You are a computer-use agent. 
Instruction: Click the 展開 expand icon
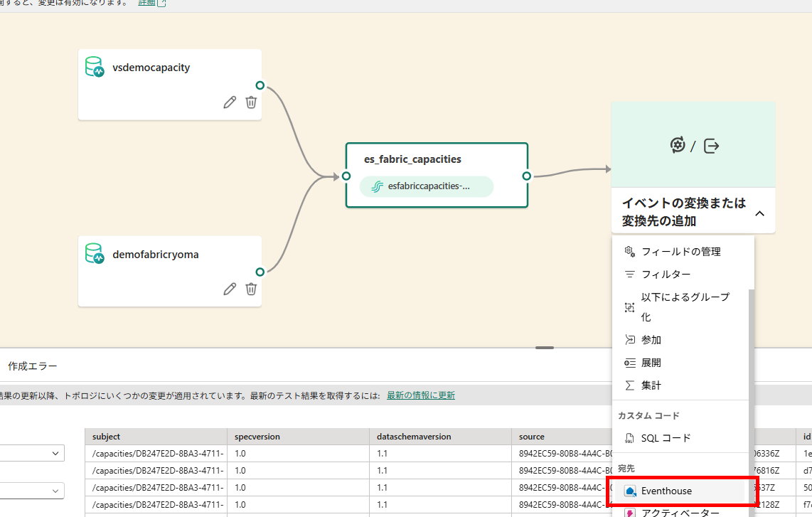pyautogui.click(x=630, y=363)
